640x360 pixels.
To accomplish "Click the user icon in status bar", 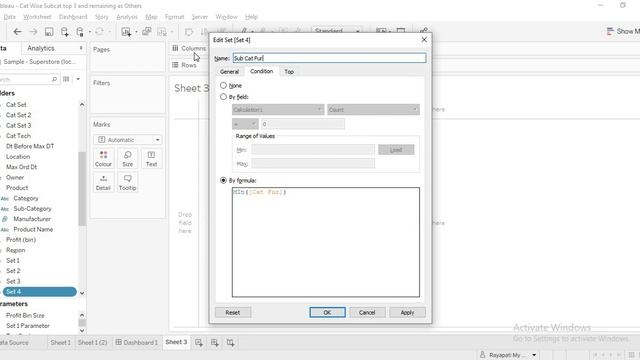I will click(483, 355).
